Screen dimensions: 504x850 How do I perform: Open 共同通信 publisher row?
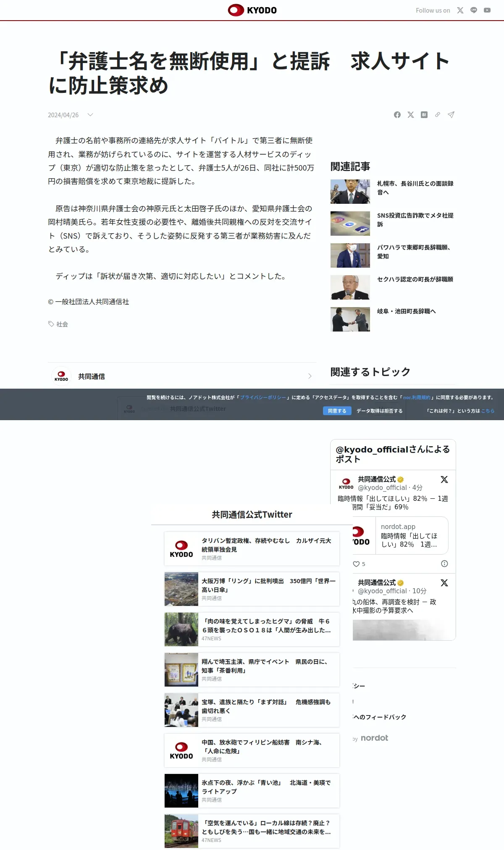click(x=182, y=376)
